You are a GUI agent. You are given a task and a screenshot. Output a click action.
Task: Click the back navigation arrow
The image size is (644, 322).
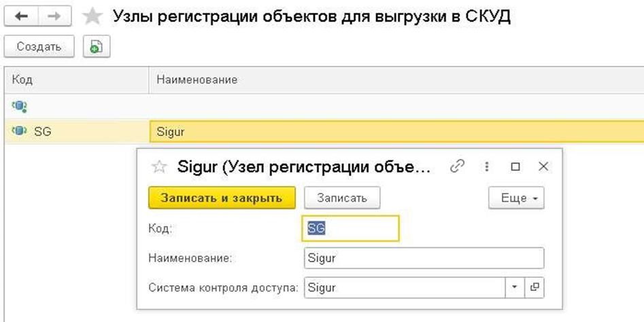pyautogui.click(x=21, y=16)
